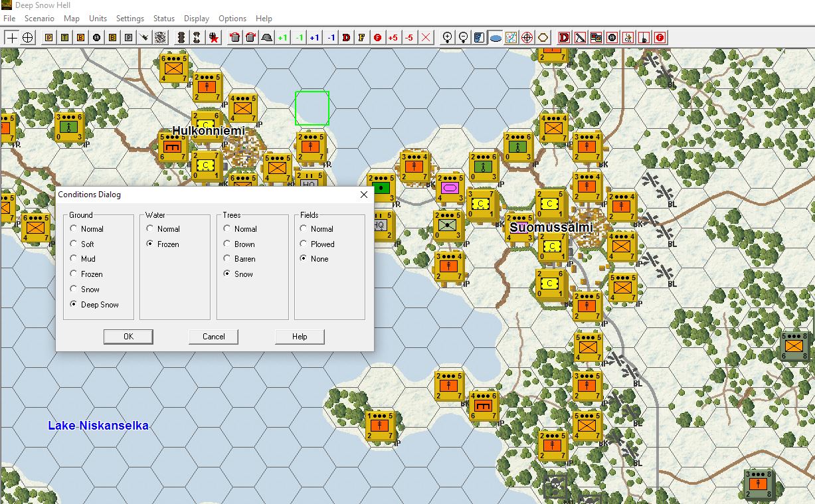
Task: Click the circled crosshair tool icon
Action: [28, 38]
